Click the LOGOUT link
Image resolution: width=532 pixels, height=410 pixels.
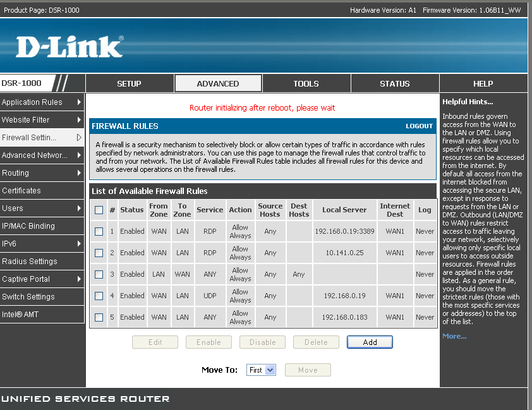point(419,126)
